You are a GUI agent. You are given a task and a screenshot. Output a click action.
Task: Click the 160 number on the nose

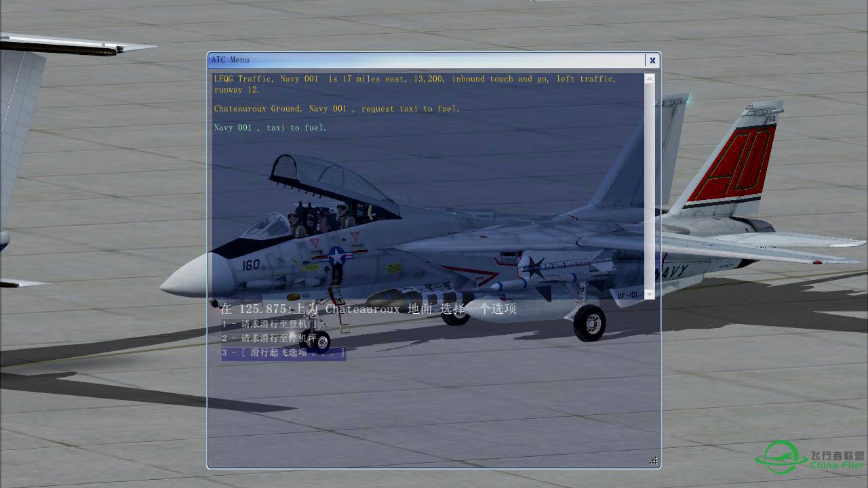click(x=250, y=265)
